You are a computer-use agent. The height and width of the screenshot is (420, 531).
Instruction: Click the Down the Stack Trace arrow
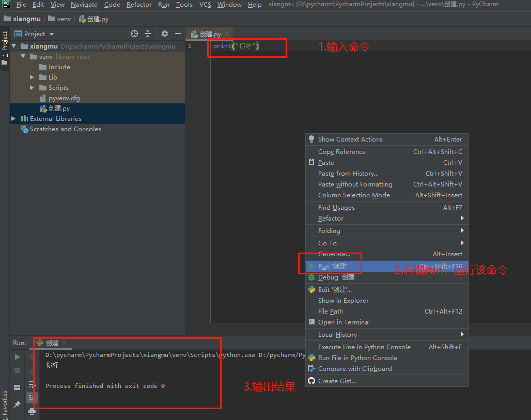coord(32,370)
